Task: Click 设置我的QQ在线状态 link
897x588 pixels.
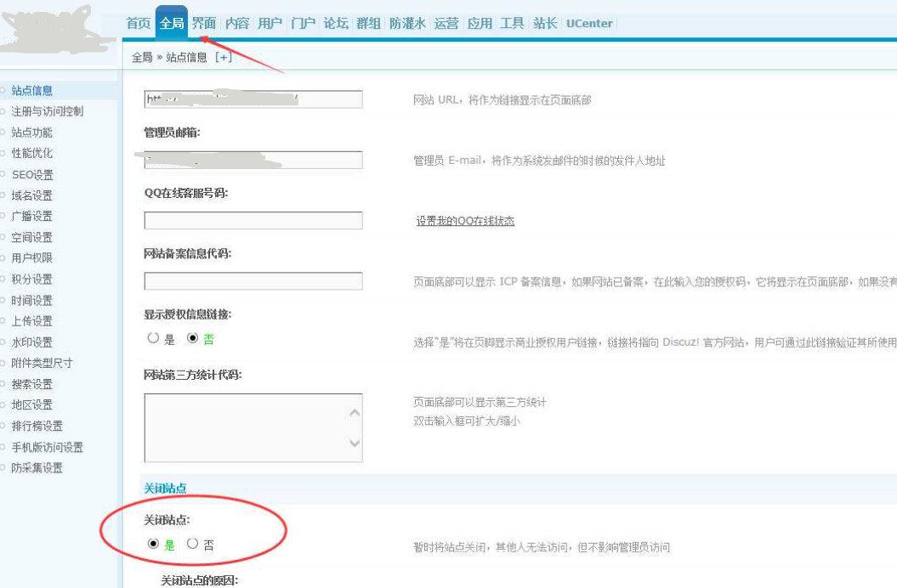Action: click(465, 221)
